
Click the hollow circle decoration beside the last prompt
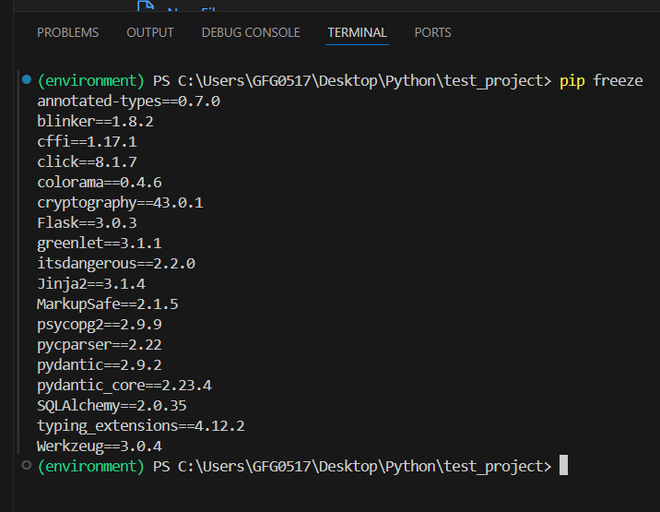pyautogui.click(x=26, y=466)
